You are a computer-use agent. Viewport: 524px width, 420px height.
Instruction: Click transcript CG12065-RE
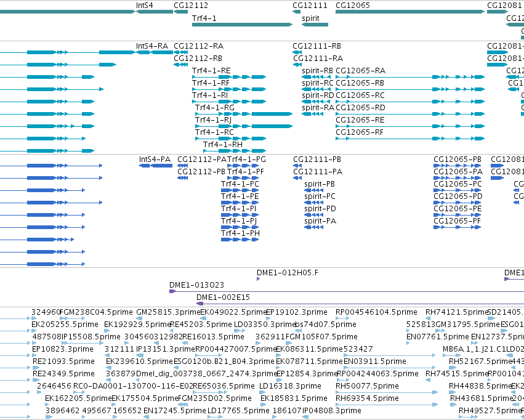pyautogui.click(x=410, y=126)
